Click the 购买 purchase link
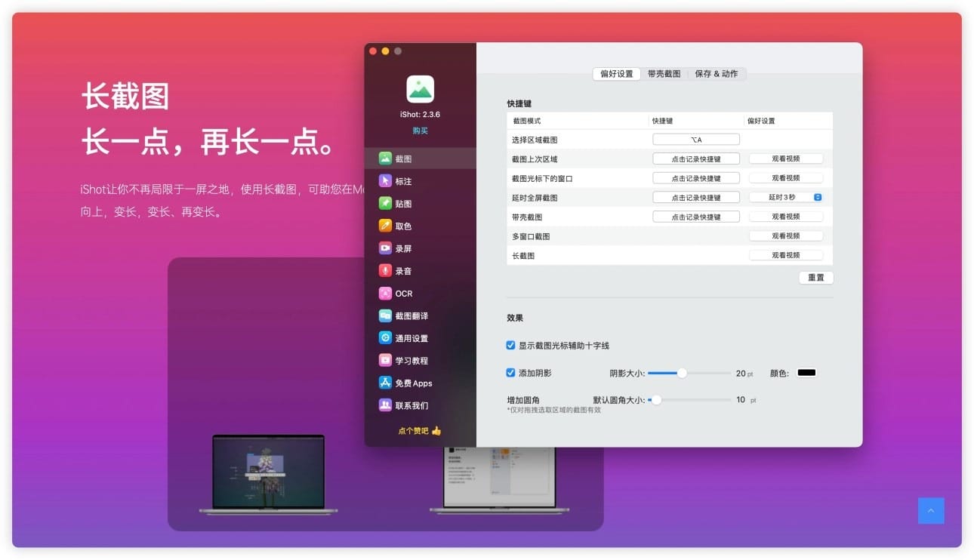974x560 pixels. (420, 131)
